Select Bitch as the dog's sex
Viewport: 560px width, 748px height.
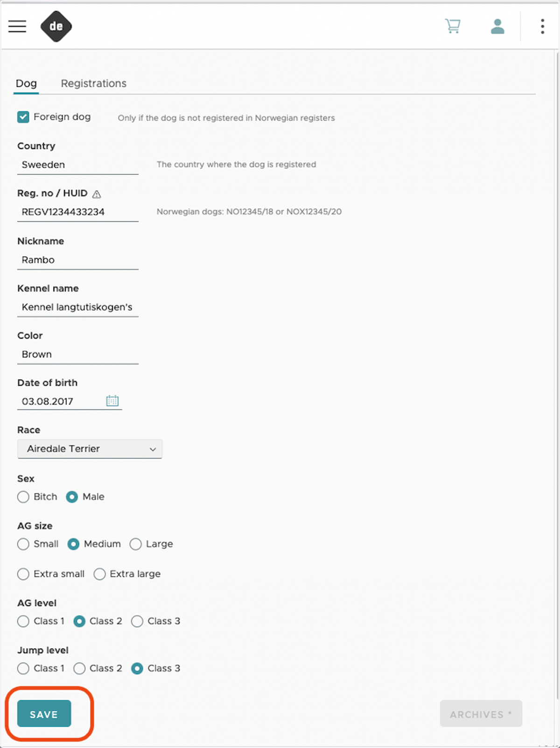tap(23, 497)
